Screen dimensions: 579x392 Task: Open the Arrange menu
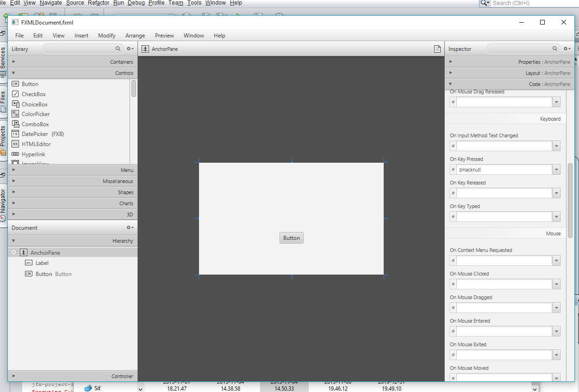click(135, 36)
